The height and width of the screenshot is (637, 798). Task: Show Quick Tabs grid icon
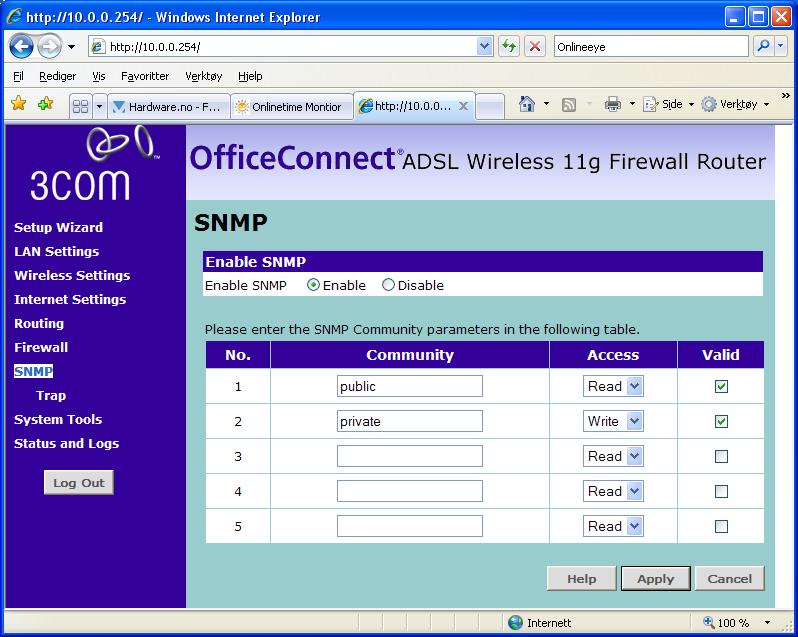(80, 106)
